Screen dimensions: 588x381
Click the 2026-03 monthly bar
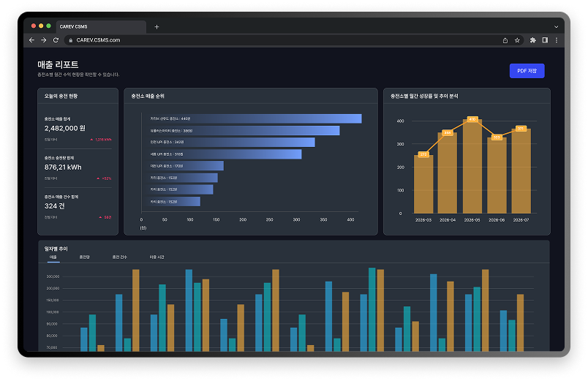(x=423, y=184)
